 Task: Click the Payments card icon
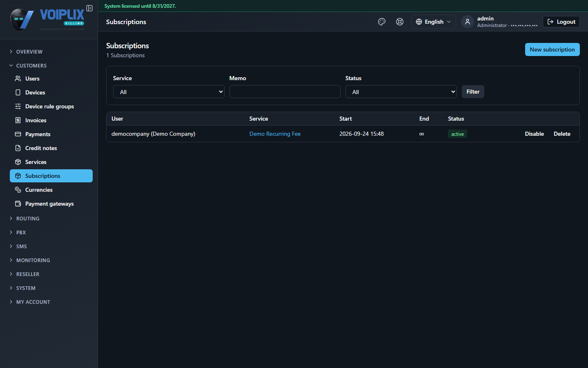point(18,134)
